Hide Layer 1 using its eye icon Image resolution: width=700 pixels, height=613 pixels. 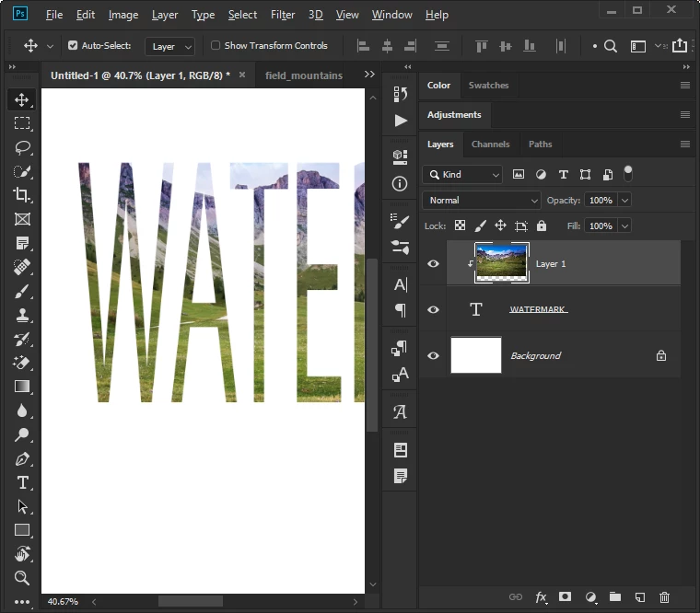433,263
